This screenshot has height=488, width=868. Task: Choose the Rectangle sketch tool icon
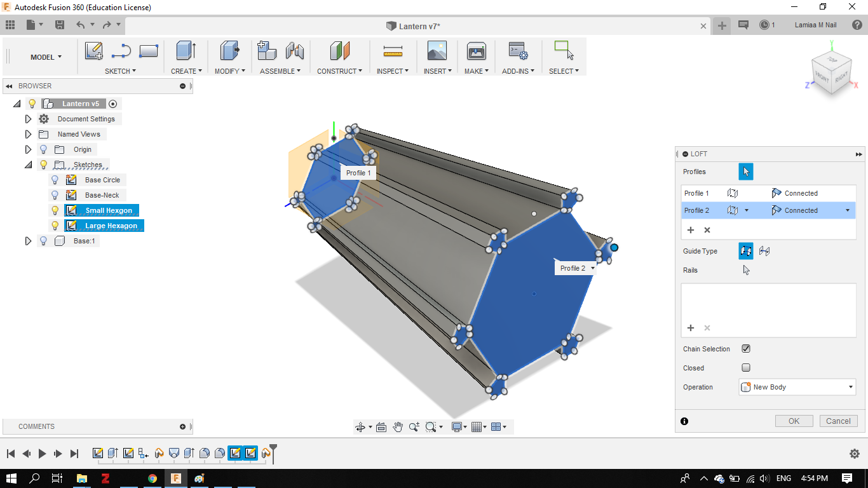[148, 51]
